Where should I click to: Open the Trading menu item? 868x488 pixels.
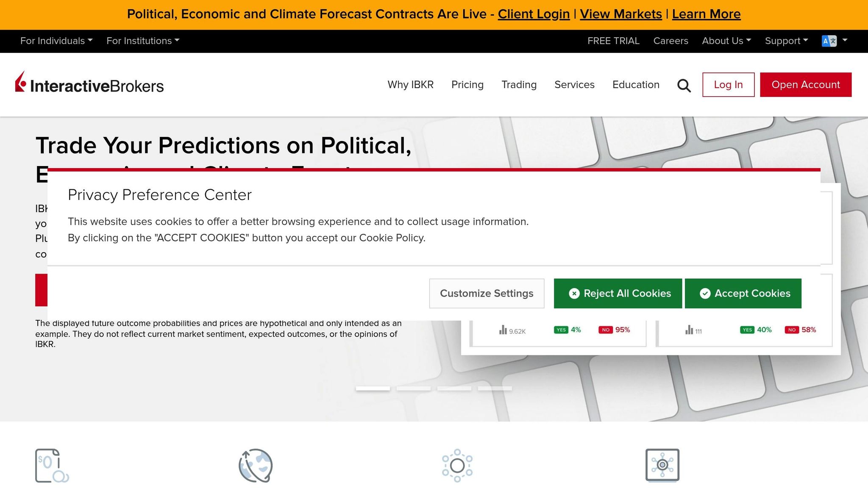pos(519,85)
